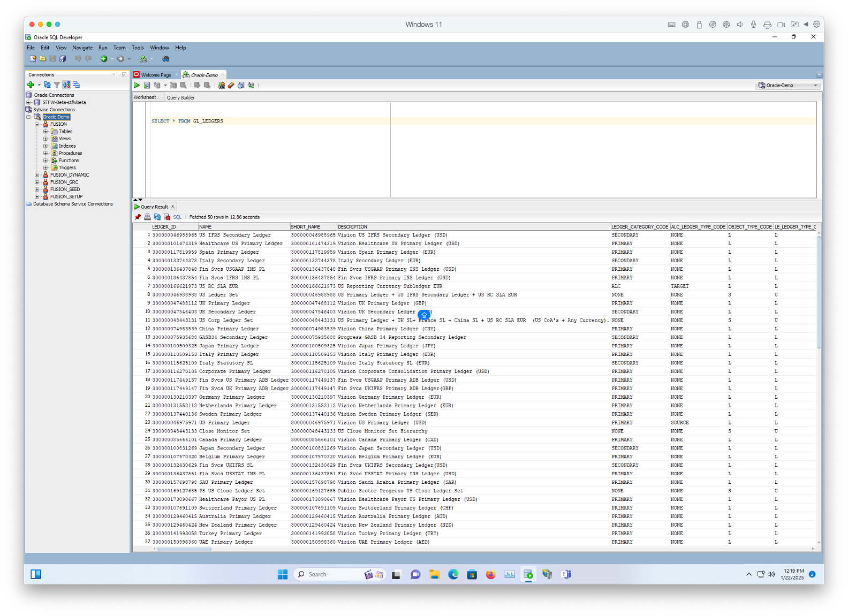
Task: Click the Clear eraser icon in the worksheet toolbar
Action: coord(231,85)
